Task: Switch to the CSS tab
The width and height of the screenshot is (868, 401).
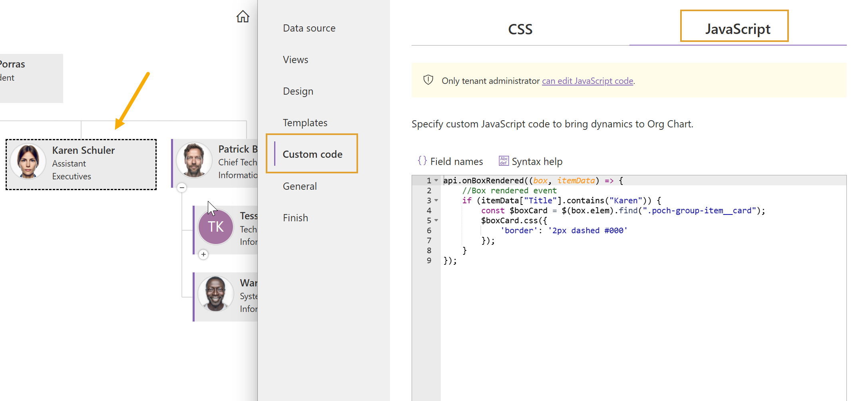Action: [x=520, y=29]
